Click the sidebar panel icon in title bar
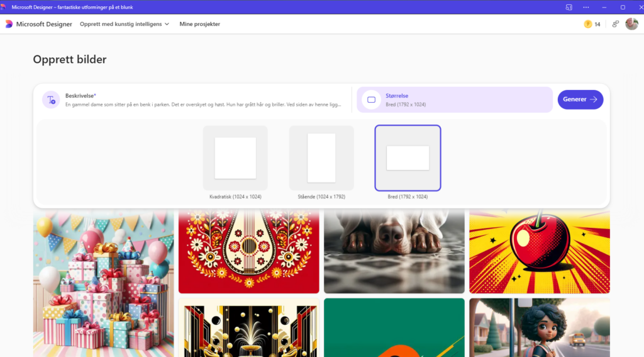 pos(569,7)
